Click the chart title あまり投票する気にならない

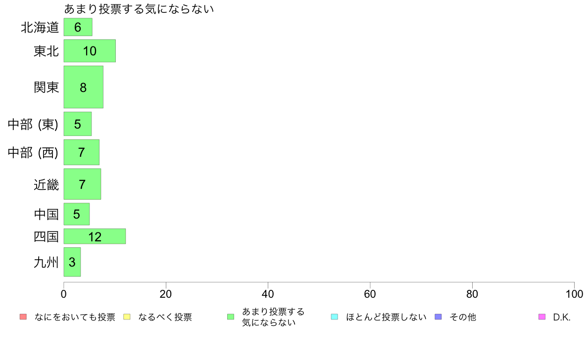(139, 8)
